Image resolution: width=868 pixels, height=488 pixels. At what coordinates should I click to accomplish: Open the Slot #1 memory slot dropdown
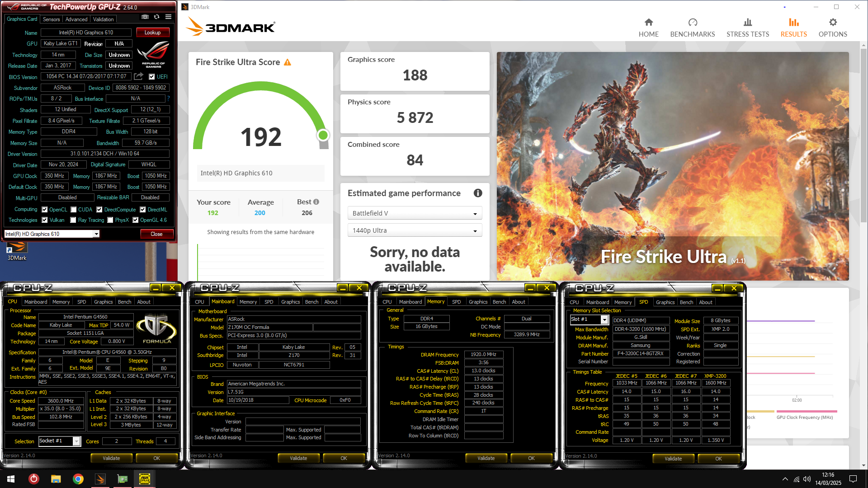589,319
